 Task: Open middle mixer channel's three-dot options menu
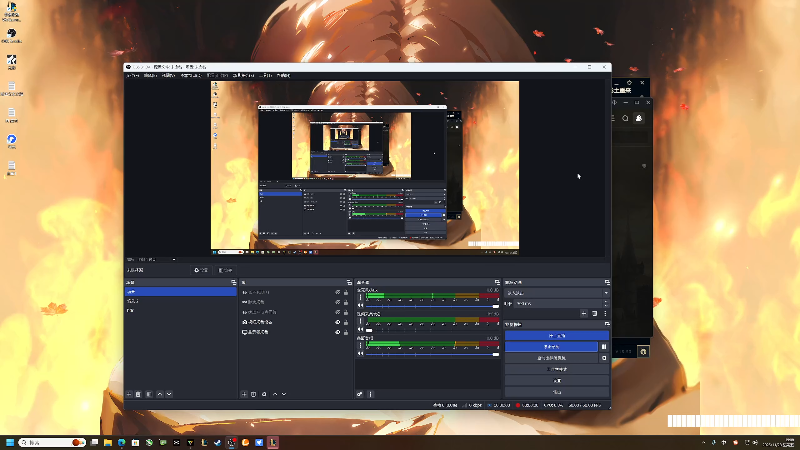pos(361,321)
